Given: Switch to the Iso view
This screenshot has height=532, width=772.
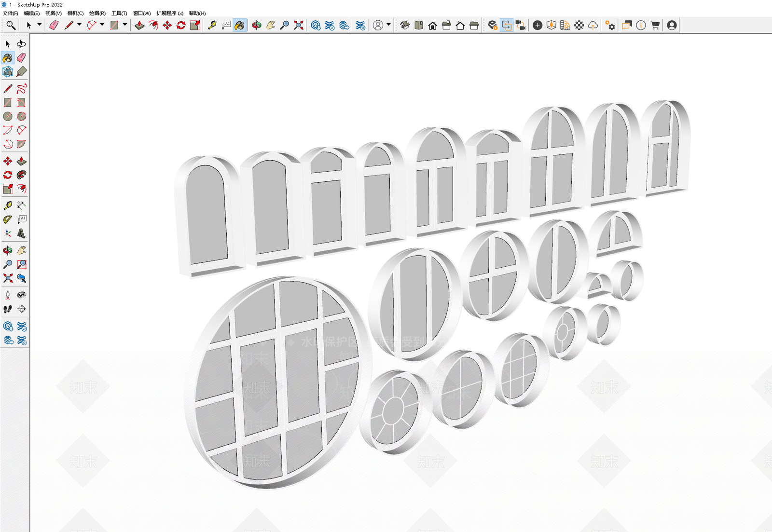Looking at the screenshot, I should pyautogui.click(x=405, y=25).
